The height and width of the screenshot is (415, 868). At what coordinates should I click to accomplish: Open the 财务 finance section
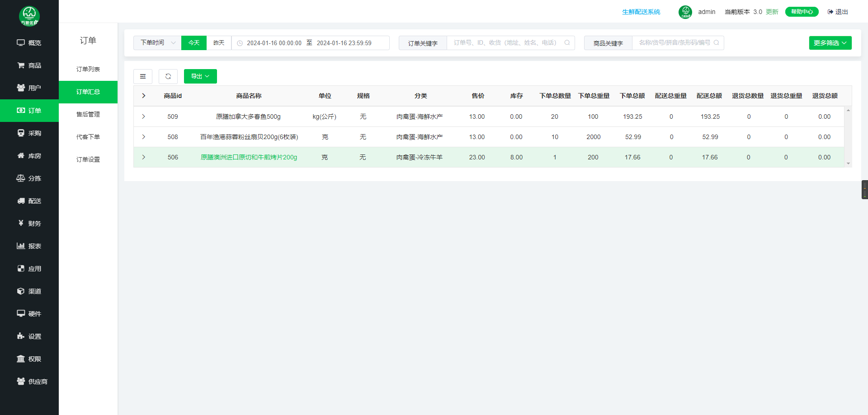(x=29, y=224)
